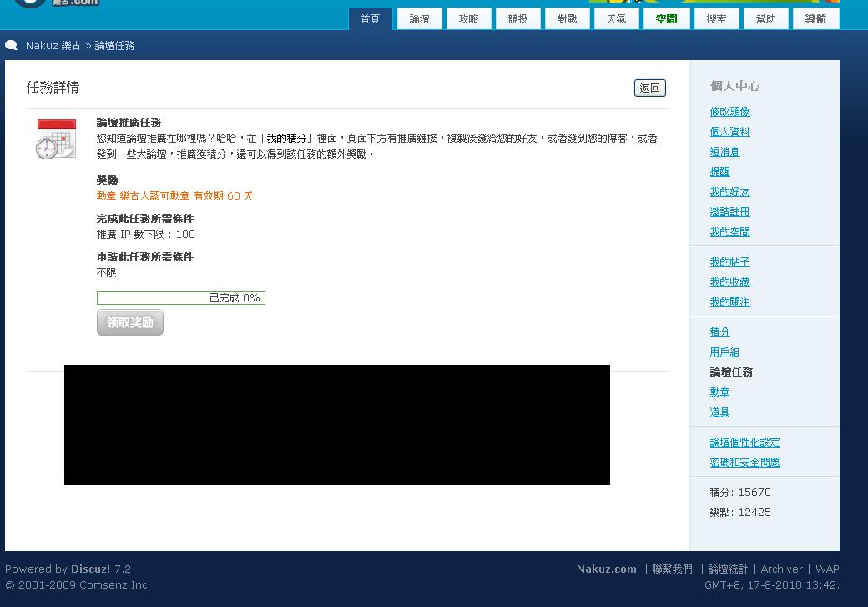
Task: Open 我的收藏 favorites link
Action: tap(729, 282)
